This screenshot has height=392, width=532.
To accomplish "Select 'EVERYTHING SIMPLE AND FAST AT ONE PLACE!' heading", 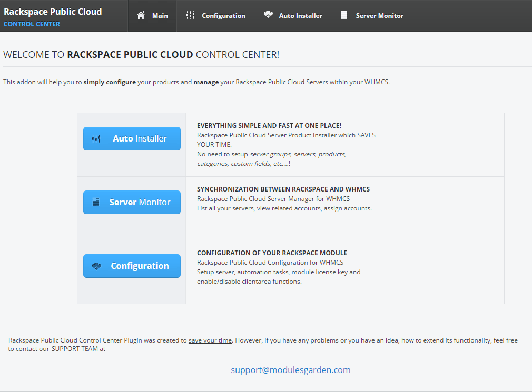I will (x=269, y=126).
